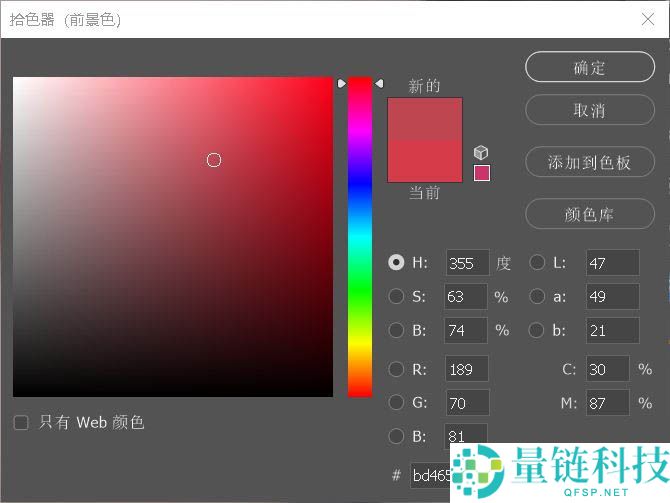Image resolution: width=670 pixels, height=503 pixels.
Task: Enable the 只有 Web 颜色 checkbox
Action: tap(21, 423)
